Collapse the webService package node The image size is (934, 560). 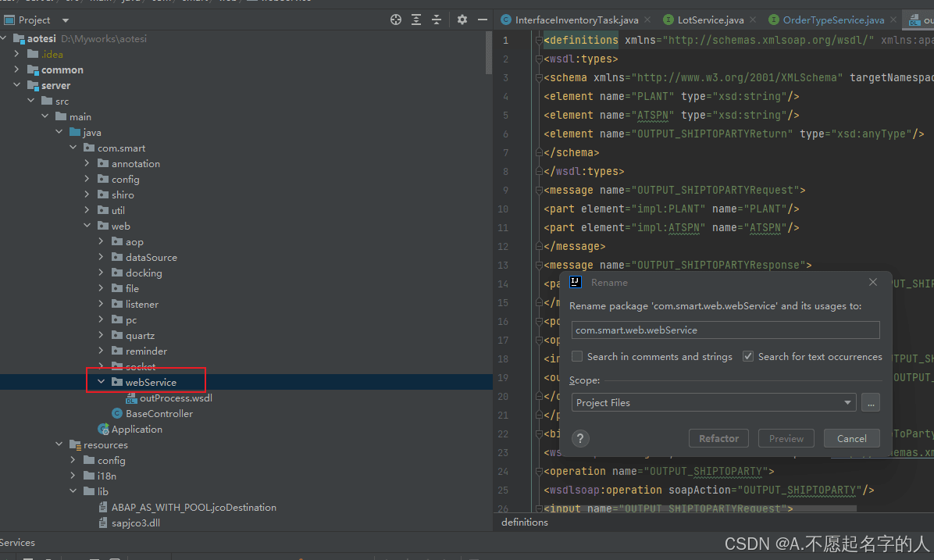pos(101,383)
